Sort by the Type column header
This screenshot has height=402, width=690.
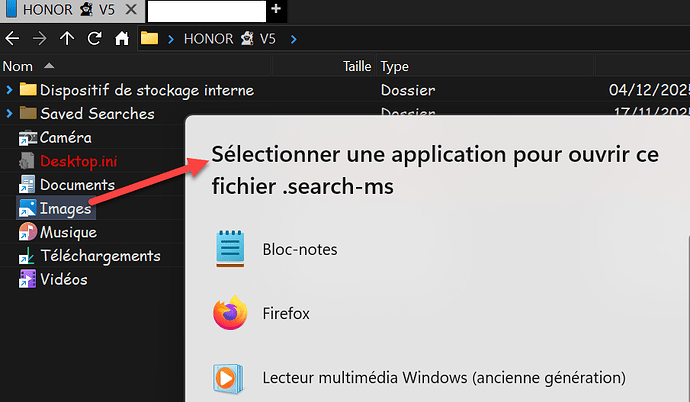(x=395, y=67)
